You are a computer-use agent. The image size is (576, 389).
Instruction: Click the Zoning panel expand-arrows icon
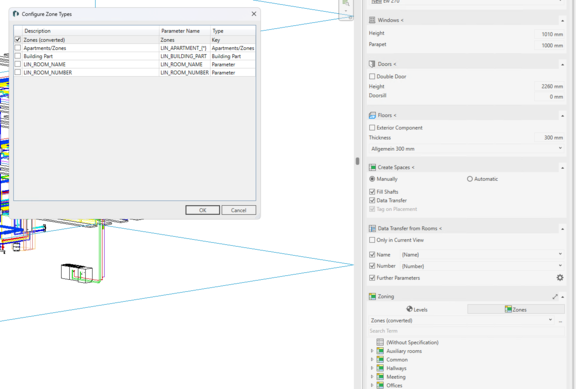click(555, 296)
